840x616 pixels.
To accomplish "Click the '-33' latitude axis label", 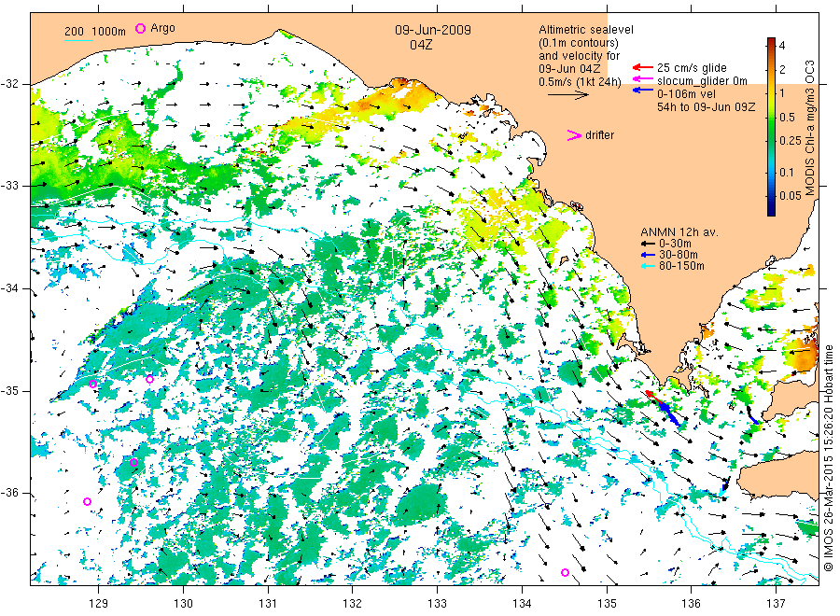I will coord(9,186).
